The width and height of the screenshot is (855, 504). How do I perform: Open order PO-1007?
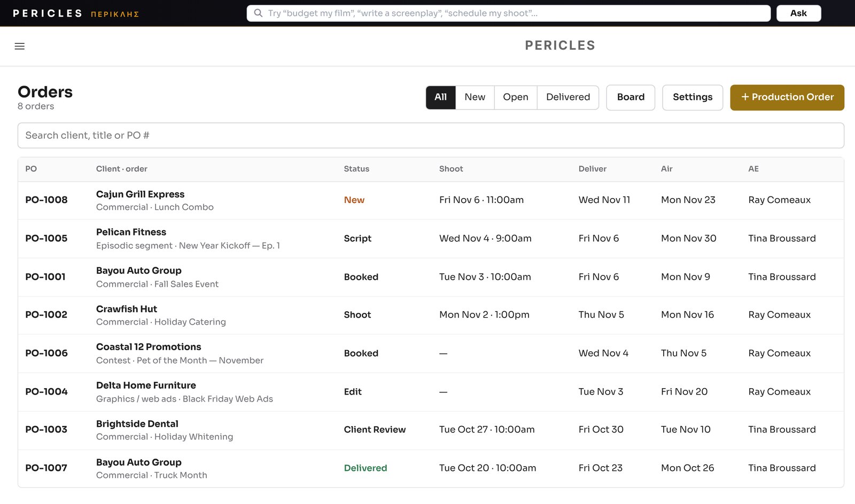coord(46,468)
